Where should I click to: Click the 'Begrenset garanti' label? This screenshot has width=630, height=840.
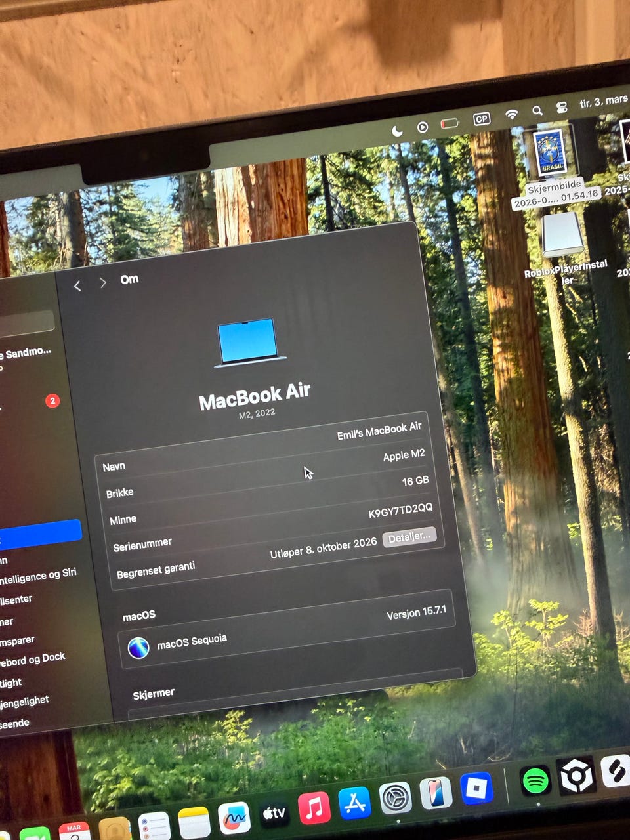[x=156, y=570]
